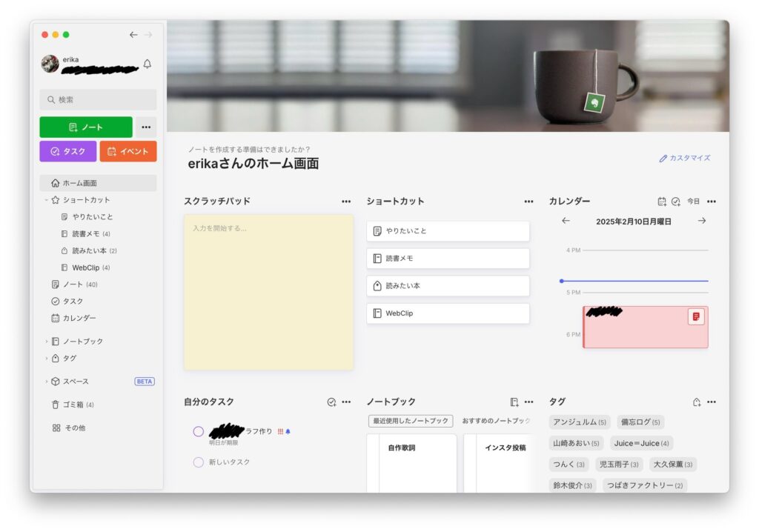
Task: Open the 自作歌詞 notebook thumbnail
Action: [411, 463]
